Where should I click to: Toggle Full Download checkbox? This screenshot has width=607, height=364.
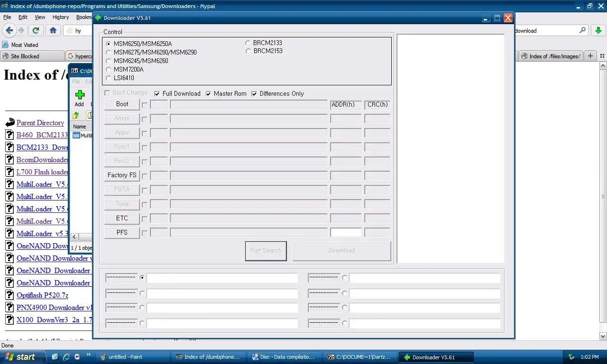pos(157,93)
